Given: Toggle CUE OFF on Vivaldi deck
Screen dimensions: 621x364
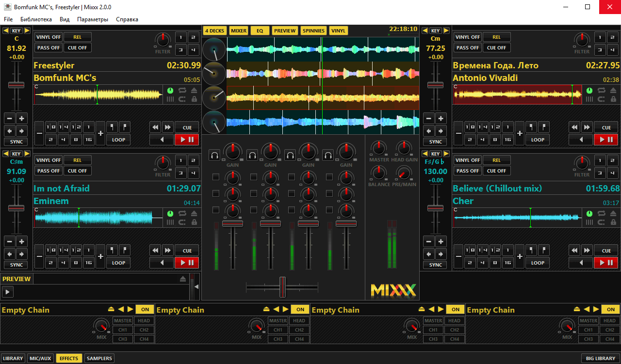Looking at the screenshot, I should point(497,47).
